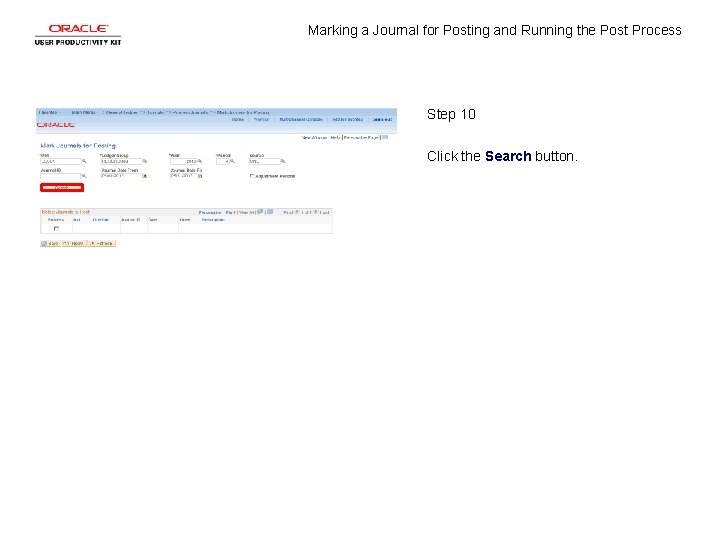
Task: Click the Add to Favorites link
Action: click(348, 119)
